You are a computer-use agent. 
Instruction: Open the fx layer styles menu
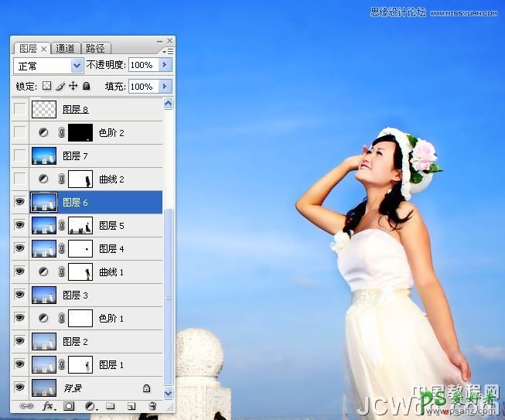pyautogui.click(x=47, y=405)
